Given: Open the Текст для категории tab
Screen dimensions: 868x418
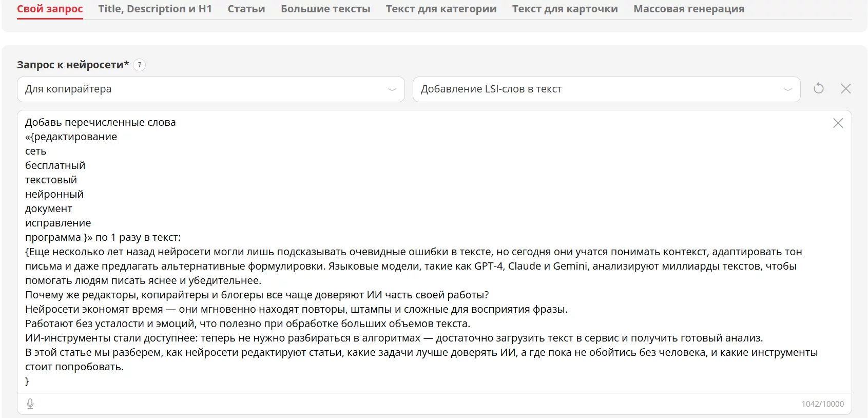Looking at the screenshot, I should (x=441, y=9).
